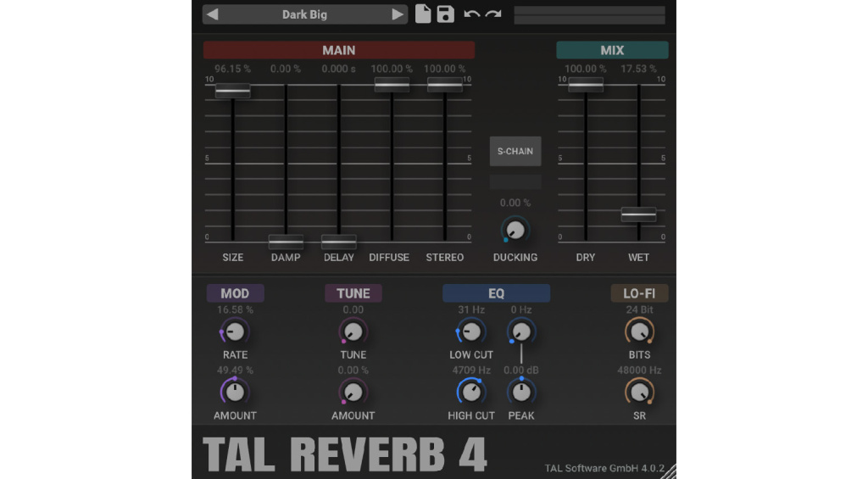The image size is (868, 479).
Task: Click the 17.53 % wet value
Action: [x=638, y=69]
